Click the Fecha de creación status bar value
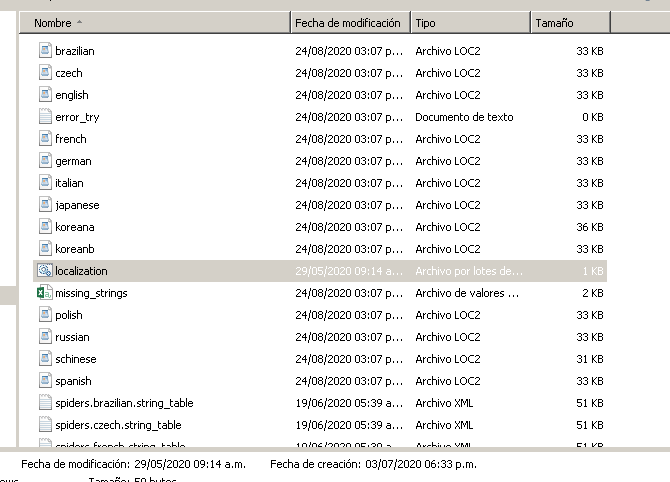670x482 pixels. [421, 464]
